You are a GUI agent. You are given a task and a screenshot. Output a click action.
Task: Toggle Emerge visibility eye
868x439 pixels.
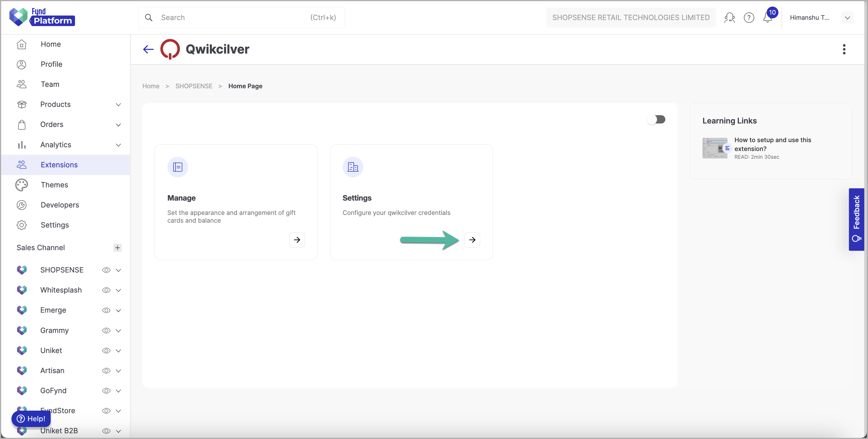(x=106, y=311)
